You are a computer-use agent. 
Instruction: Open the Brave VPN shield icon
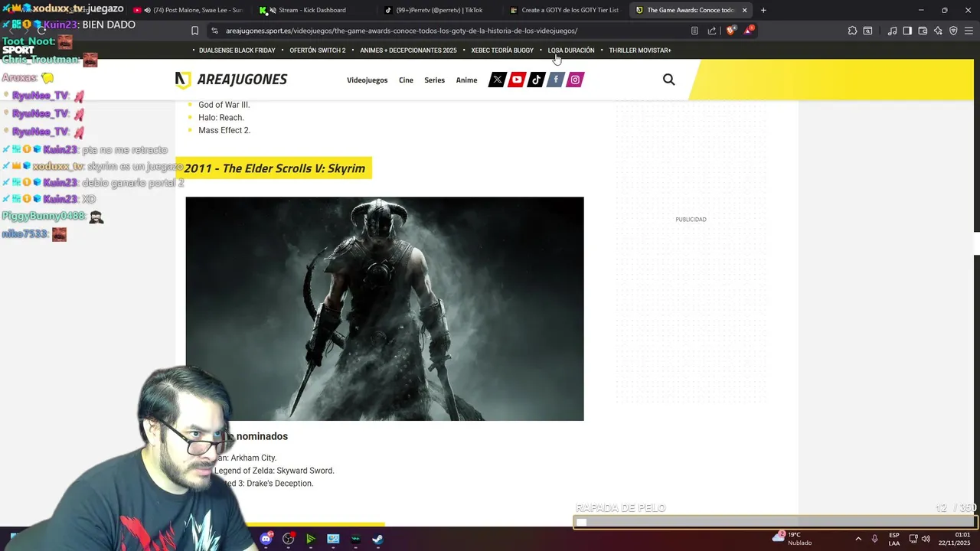click(x=953, y=31)
